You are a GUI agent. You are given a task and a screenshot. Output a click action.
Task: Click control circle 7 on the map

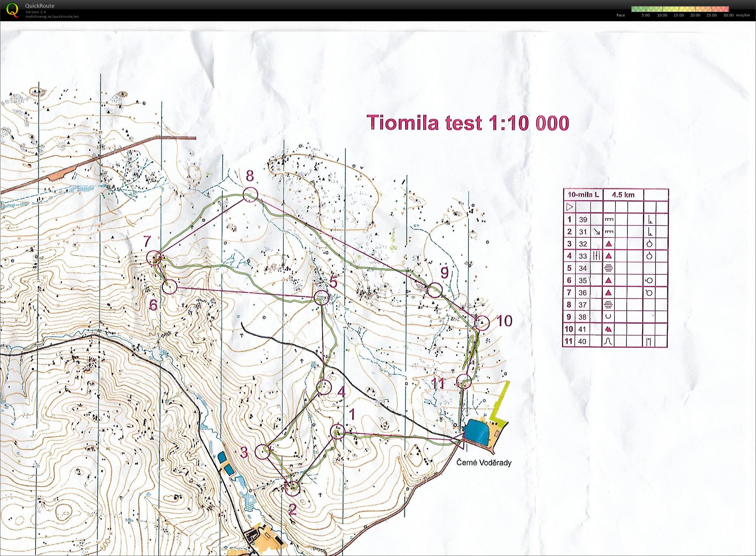click(x=154, y=258)
